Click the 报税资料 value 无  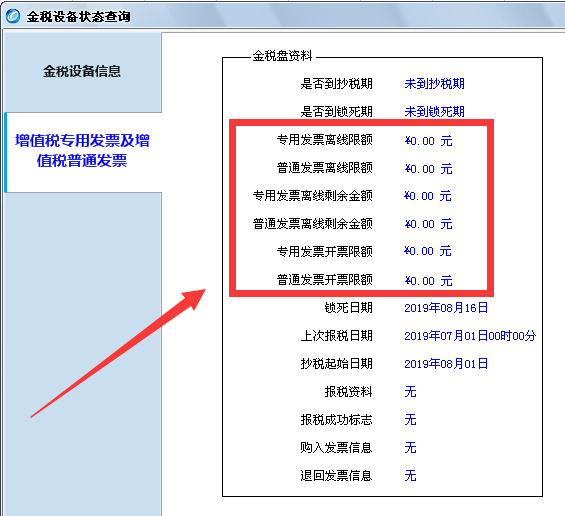point(410,392)
